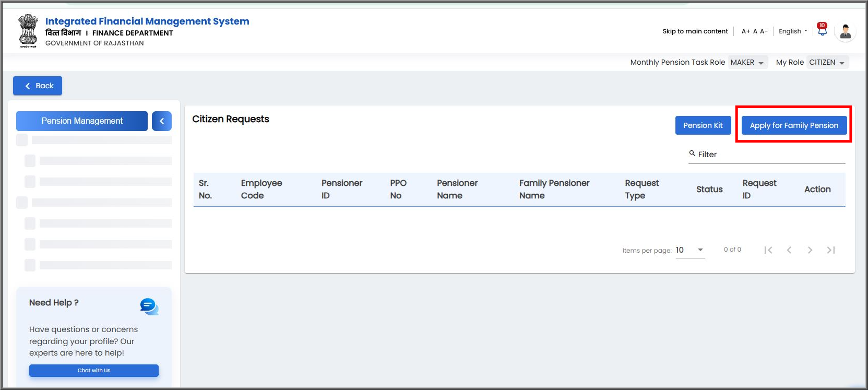Image resolution: width=868 pixels, height=390 pixels.
Task: Open the user profile avatar
Action: pos(846,31)
